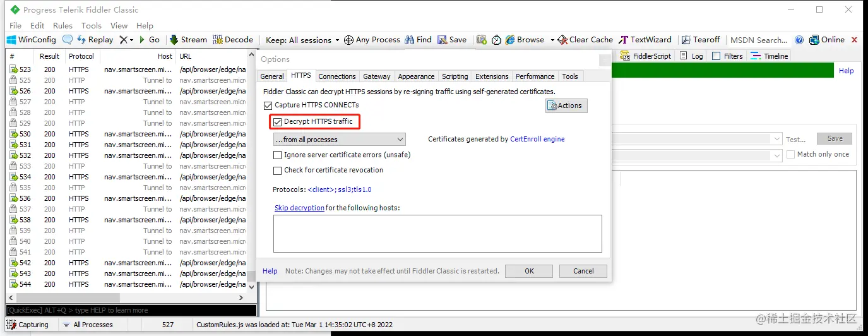Open WinConfig from the toolbar
Viewport: 868px width, 336px height.
tap(32, 40)
